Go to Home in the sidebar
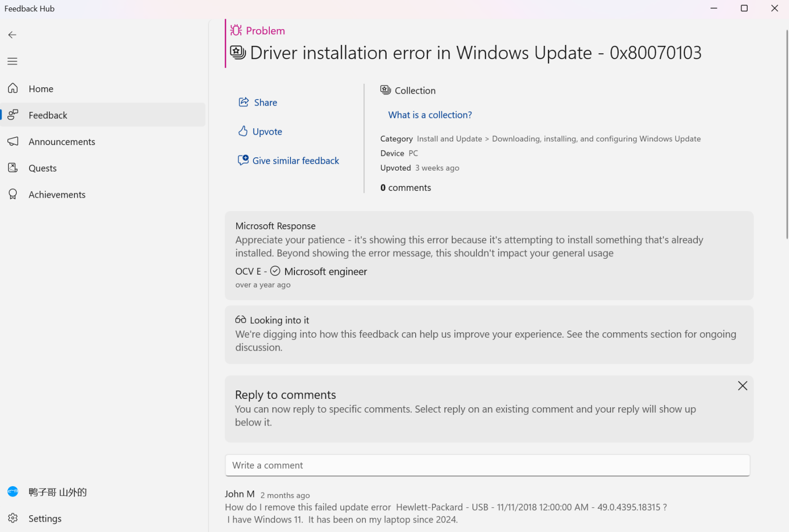This screenshot has height=532, width=789. 41,89
